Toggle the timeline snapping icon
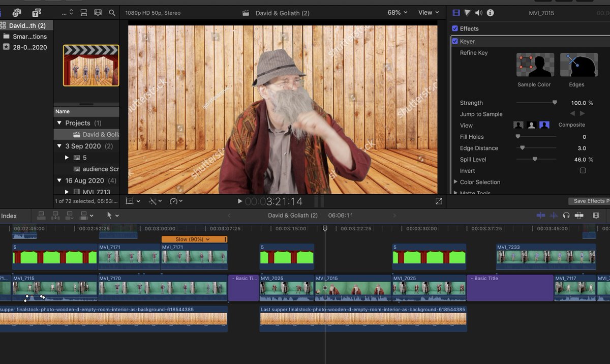 coord(579,216)
